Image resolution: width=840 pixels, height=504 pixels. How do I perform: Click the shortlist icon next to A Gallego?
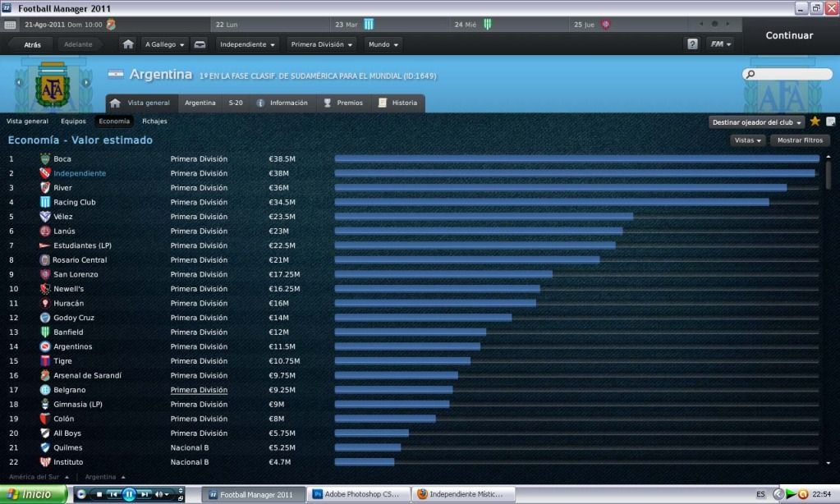coord(200,44)
